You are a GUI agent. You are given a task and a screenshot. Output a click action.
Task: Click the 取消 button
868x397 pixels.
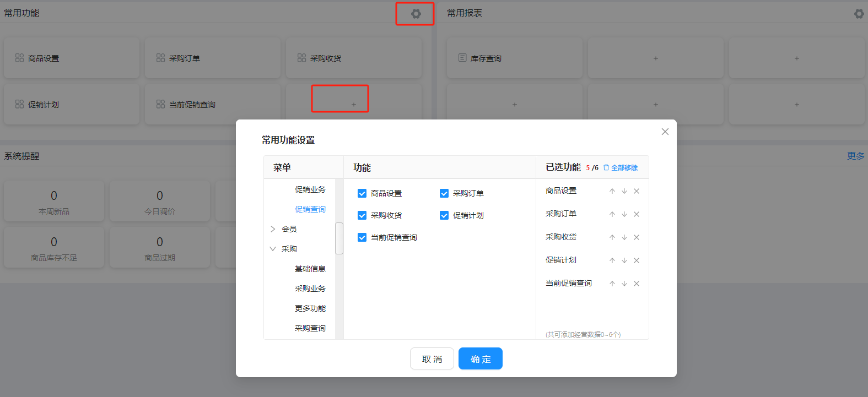tap(432, 358)
